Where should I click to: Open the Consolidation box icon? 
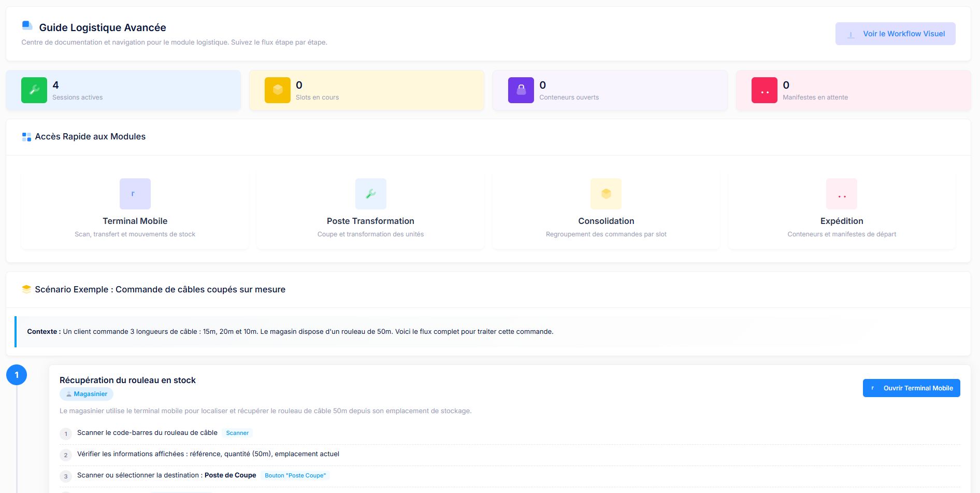click(x=606, y=194)
